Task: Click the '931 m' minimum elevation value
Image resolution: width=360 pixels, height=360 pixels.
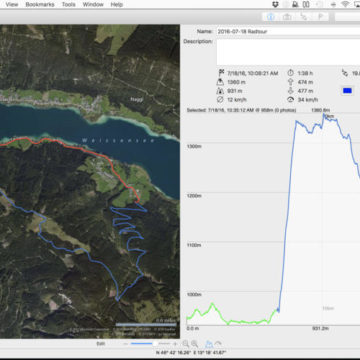Action: (235, 91)
